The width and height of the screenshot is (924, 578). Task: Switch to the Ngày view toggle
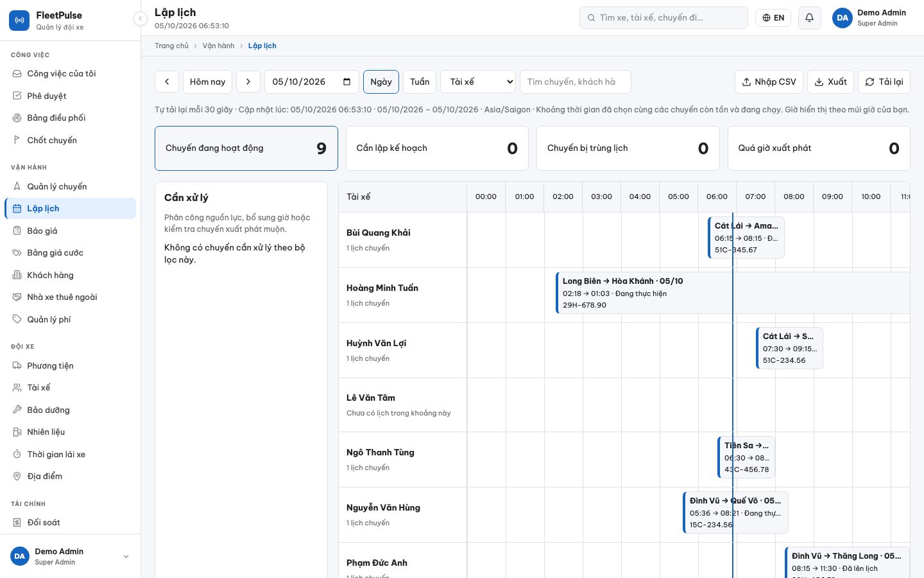tap(381, 82)
